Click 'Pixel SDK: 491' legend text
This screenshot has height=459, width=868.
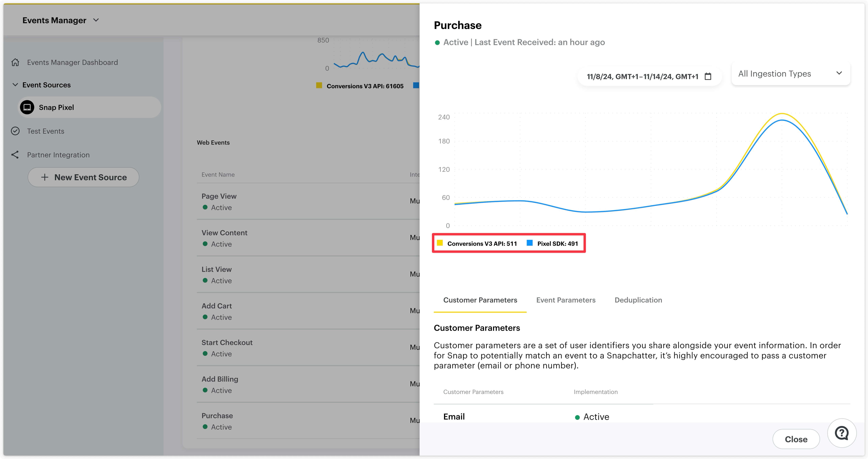tap(557, 244)
